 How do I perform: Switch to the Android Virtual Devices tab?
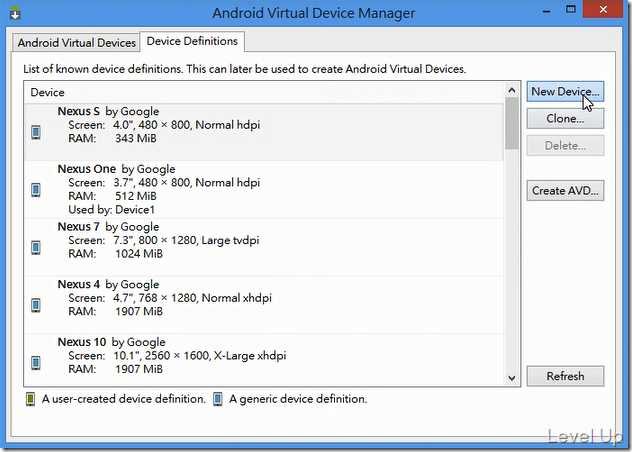pyautogui.click(x=76, y=43)
